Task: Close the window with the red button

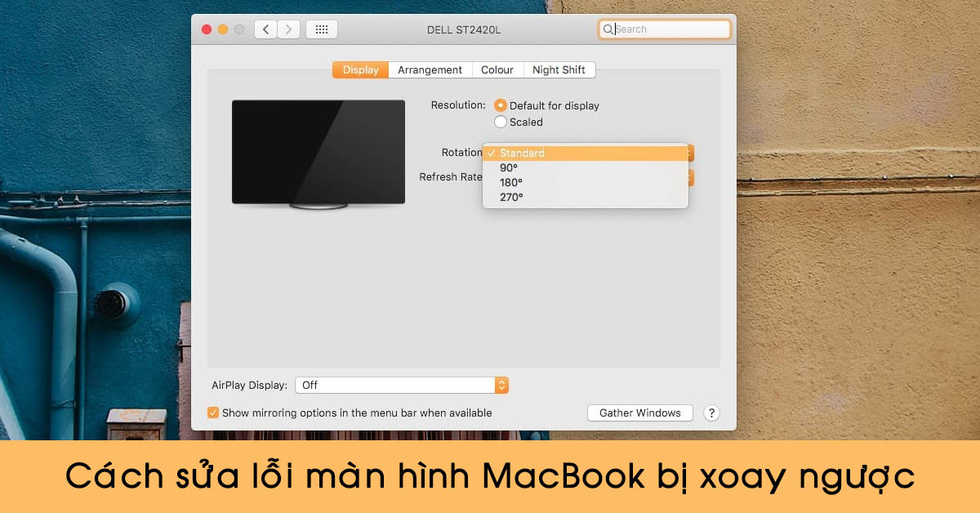Action: (x=207, y=29)
